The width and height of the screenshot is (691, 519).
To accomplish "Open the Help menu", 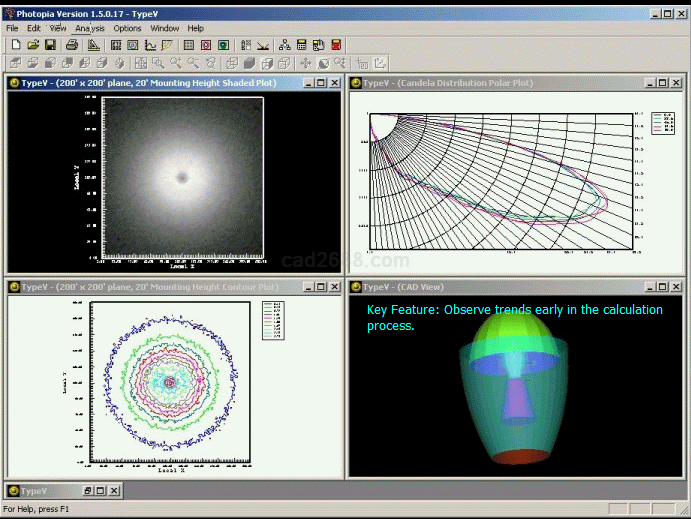I will (x=196, y=28).
